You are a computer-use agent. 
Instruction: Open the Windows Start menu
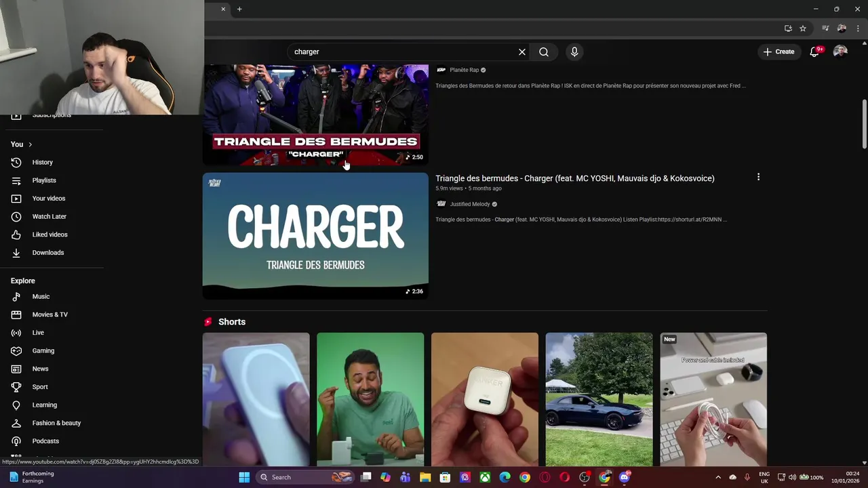[244, 477]
